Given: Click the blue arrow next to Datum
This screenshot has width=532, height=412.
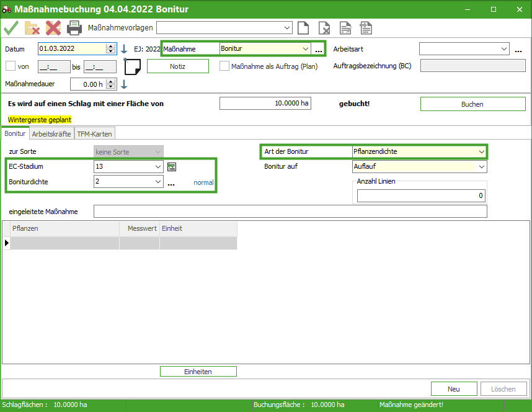Looking at the screenshot, I should coord(123,49).
